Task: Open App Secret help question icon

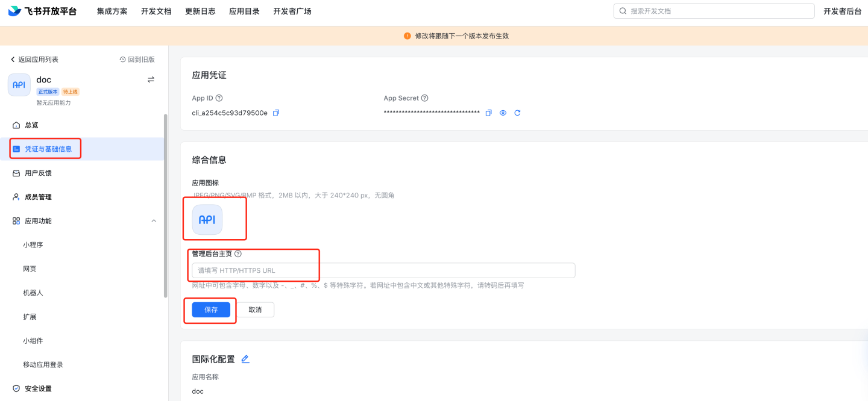Action: point(424,98)
